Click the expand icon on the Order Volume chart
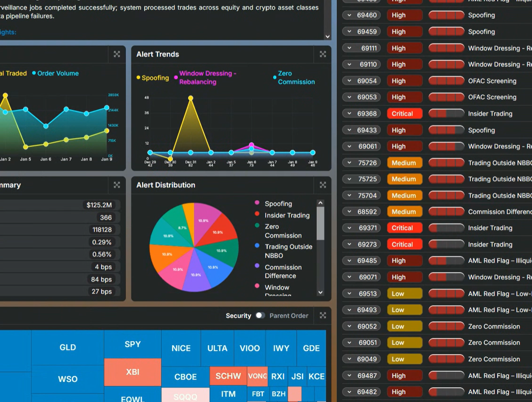This screenshot has width=532, height=402. point(116,54)
